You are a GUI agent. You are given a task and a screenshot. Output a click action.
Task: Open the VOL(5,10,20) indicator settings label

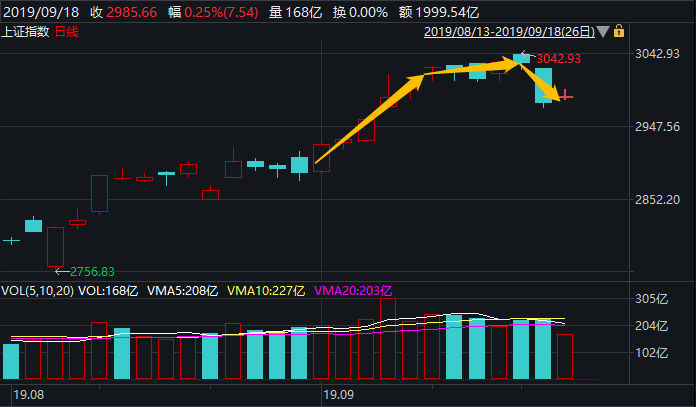click(x=37, y=291)
